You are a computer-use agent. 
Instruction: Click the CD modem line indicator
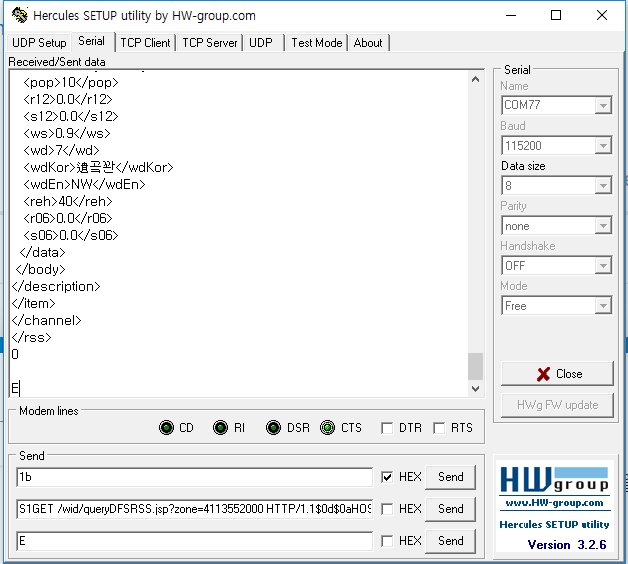click(x=166, y=427)
